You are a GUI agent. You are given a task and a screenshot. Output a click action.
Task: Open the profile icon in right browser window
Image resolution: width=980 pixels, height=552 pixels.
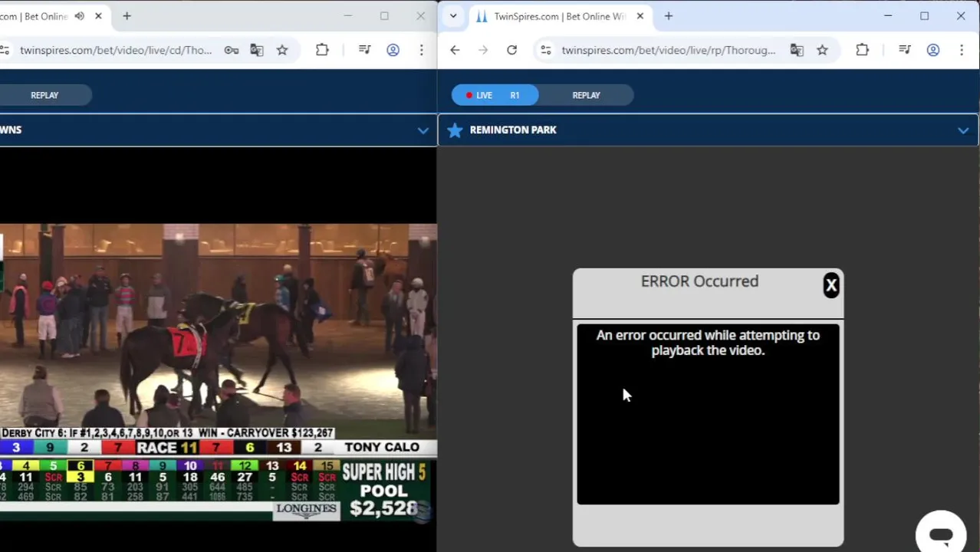(x=933, y=50)
